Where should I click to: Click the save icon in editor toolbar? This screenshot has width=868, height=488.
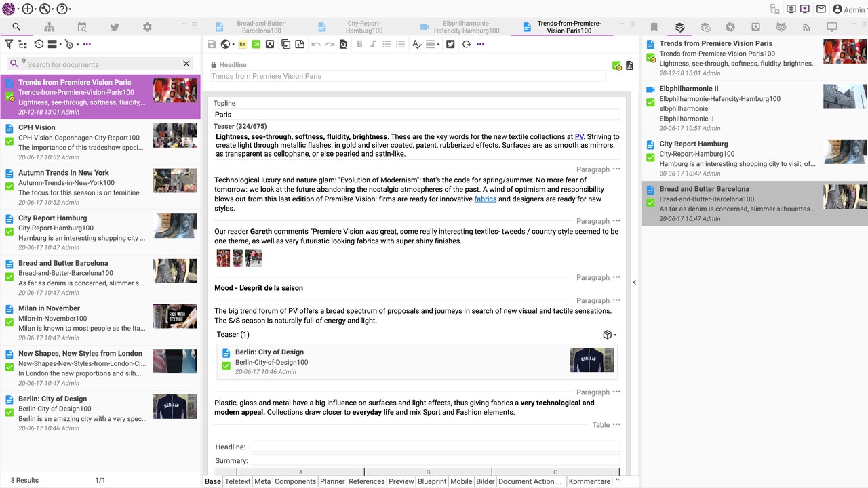click(212, 45)
